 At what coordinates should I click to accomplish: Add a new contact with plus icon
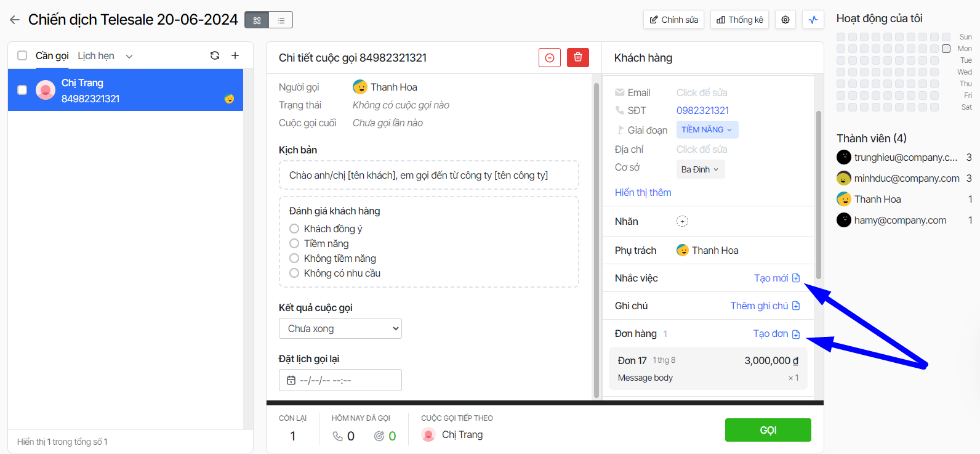235,55
